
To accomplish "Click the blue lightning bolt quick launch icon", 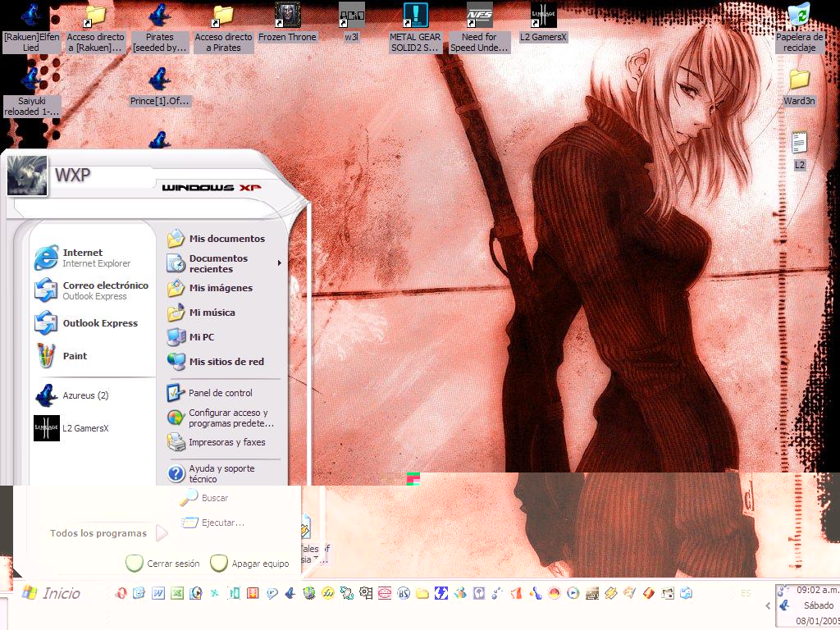I will point(441,593).
